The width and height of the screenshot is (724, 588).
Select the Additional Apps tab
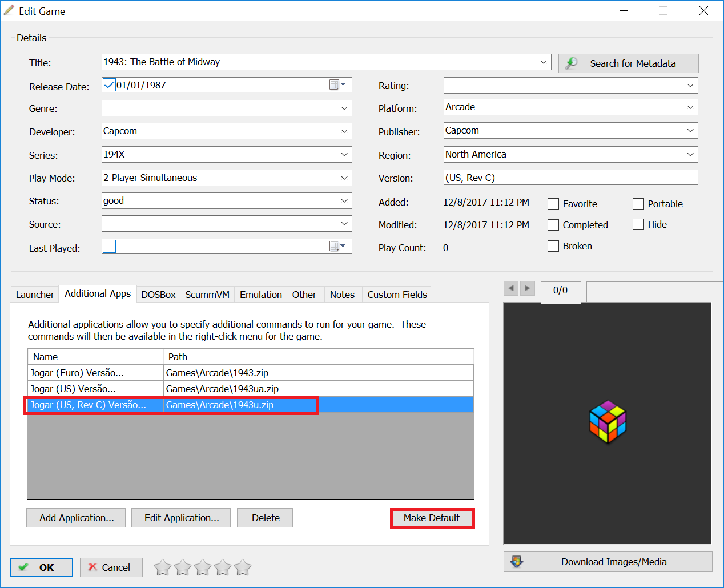point(98,293)
